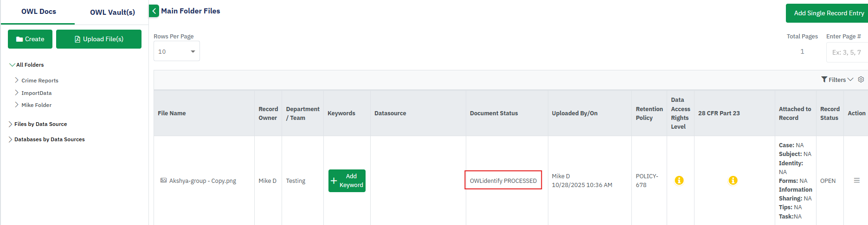
Task: Expand Files by Data Source
Action: (x=10, y=124)
